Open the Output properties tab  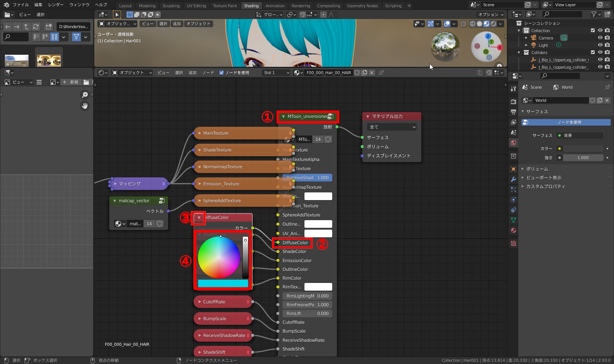(x=513, y=112)
